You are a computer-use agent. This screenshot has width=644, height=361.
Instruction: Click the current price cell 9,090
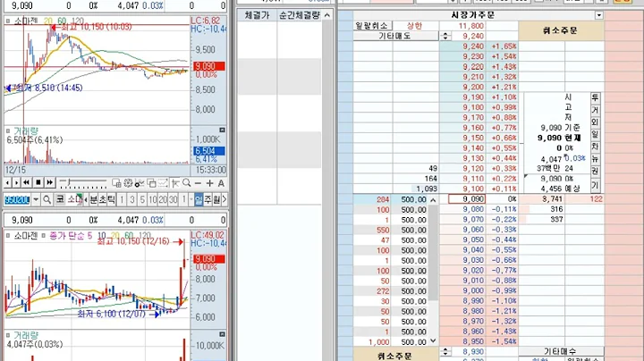(x=467, y=199)
